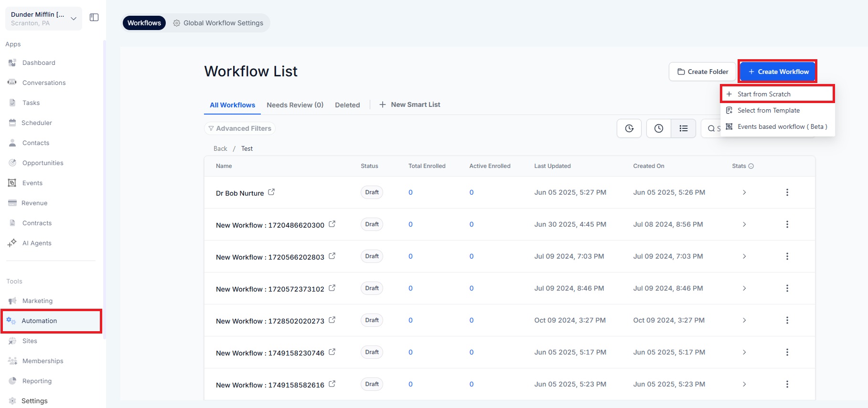Choose Select from Template option

pyautogui.click(x=768, y=110)
